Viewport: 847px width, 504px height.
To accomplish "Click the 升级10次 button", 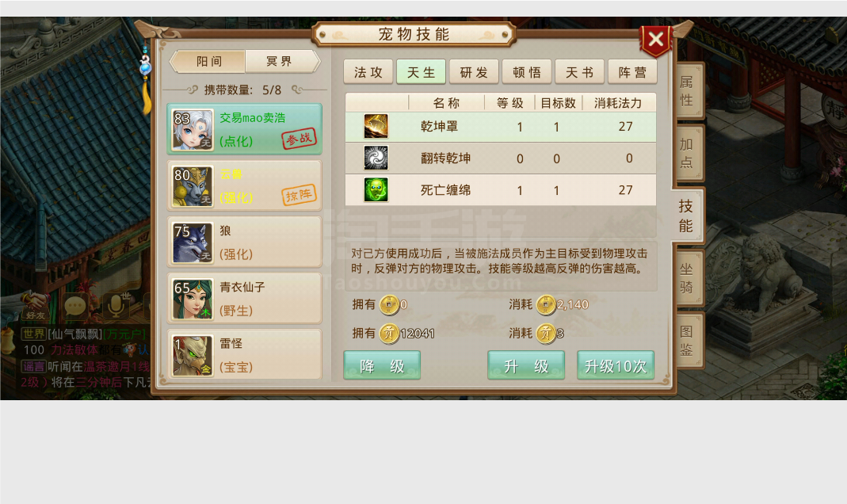I will pos(616,365).
